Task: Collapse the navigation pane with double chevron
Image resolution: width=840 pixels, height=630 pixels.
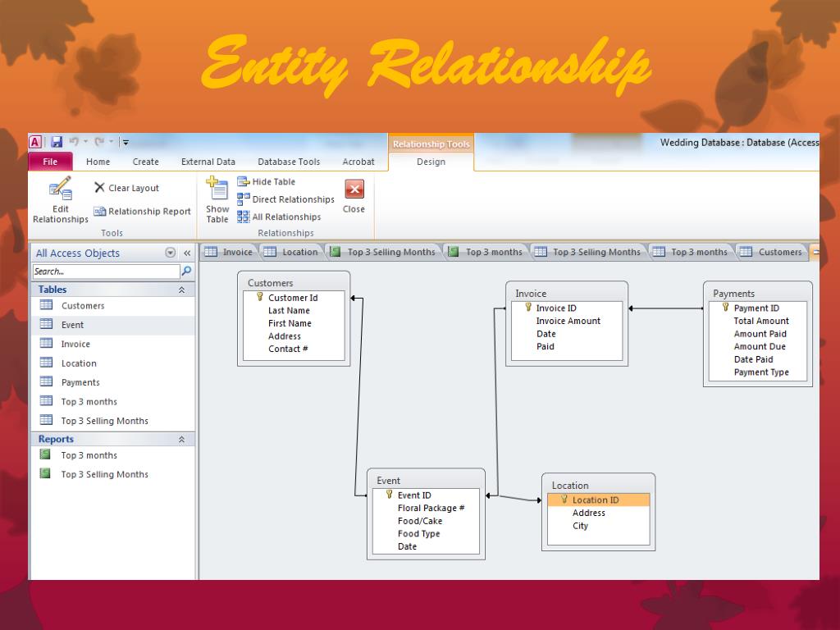Action: point(187,253)
